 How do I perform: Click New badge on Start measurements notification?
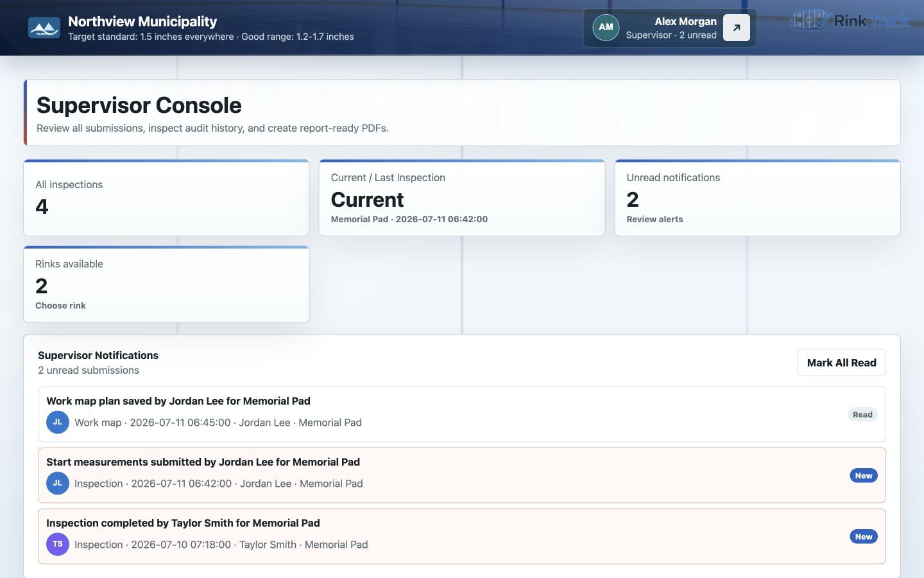coord(864,476)
